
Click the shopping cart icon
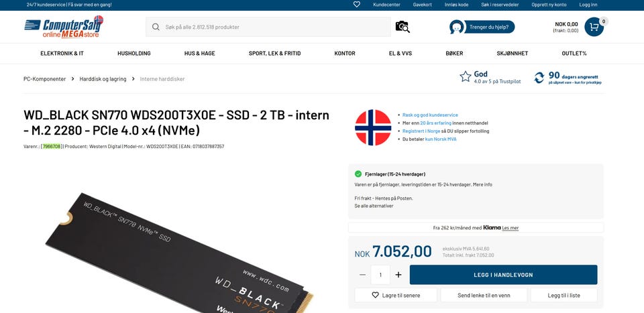tap(594, 27)
